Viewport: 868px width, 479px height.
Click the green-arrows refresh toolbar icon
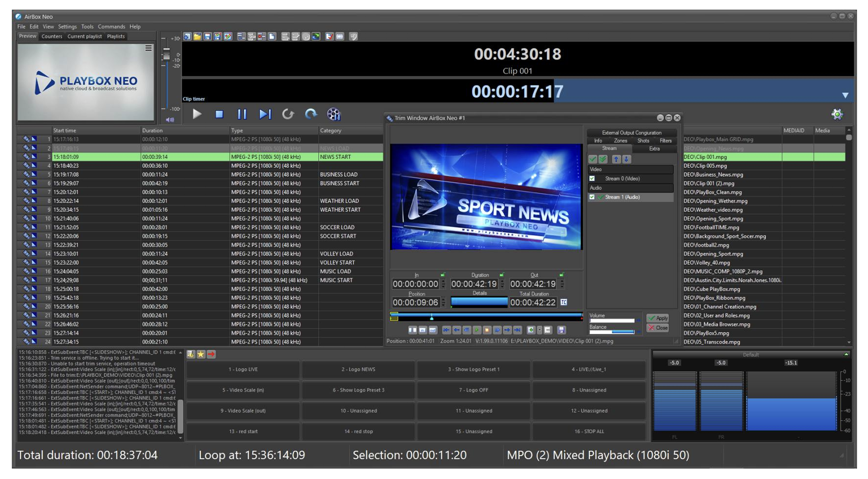(316, 37)
